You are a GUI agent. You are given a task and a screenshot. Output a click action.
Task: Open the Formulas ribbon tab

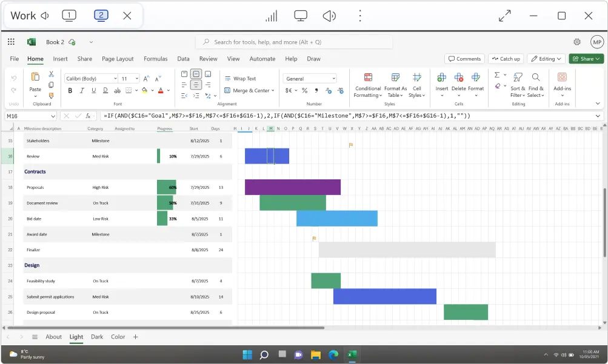point(155,59)
